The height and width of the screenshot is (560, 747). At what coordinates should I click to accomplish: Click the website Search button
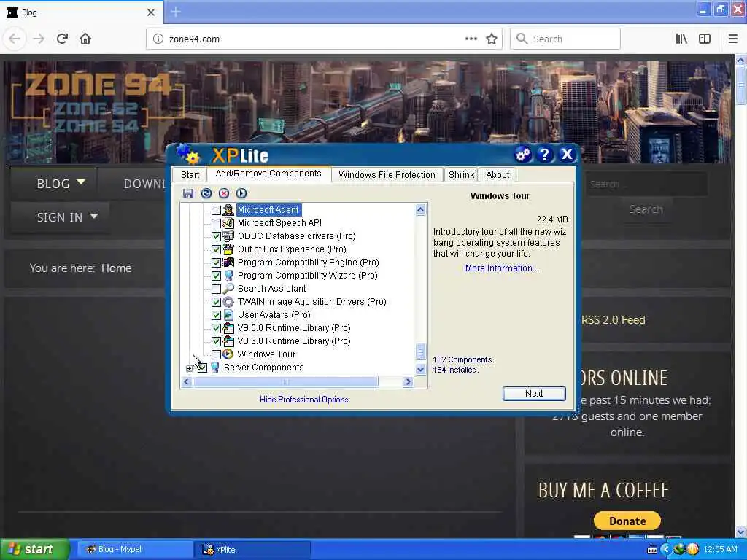[x=646, y=209]
